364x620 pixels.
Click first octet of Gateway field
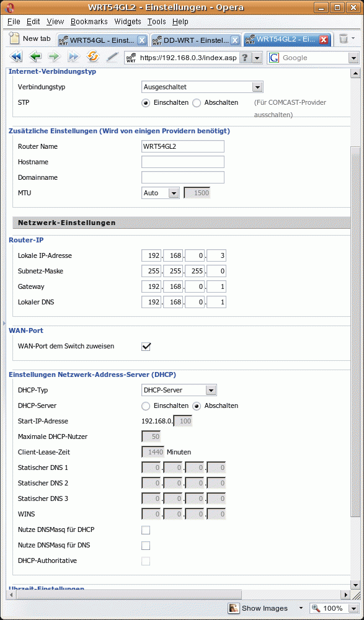[151, 286]
